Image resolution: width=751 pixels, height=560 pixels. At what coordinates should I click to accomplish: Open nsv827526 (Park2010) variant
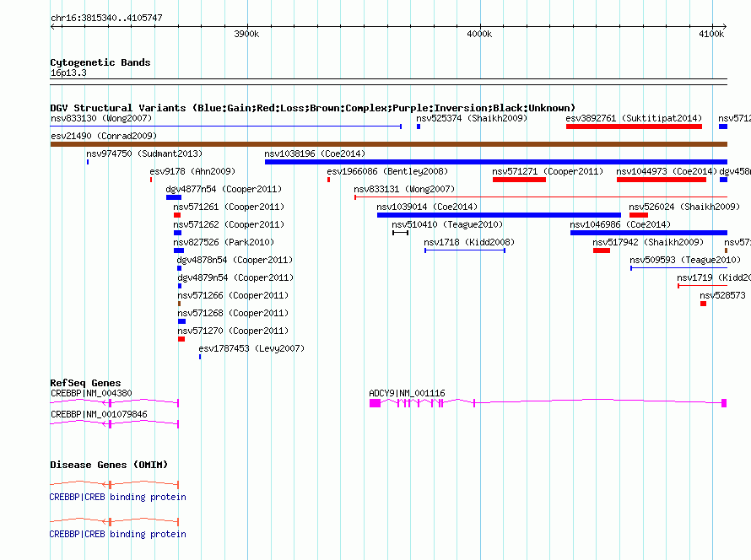[x=179, y=250]
